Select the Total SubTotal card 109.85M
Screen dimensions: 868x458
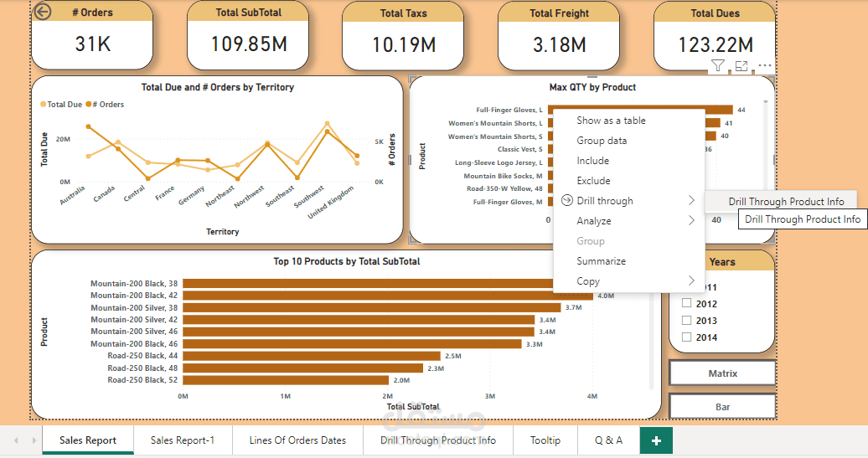pos(248,35)
